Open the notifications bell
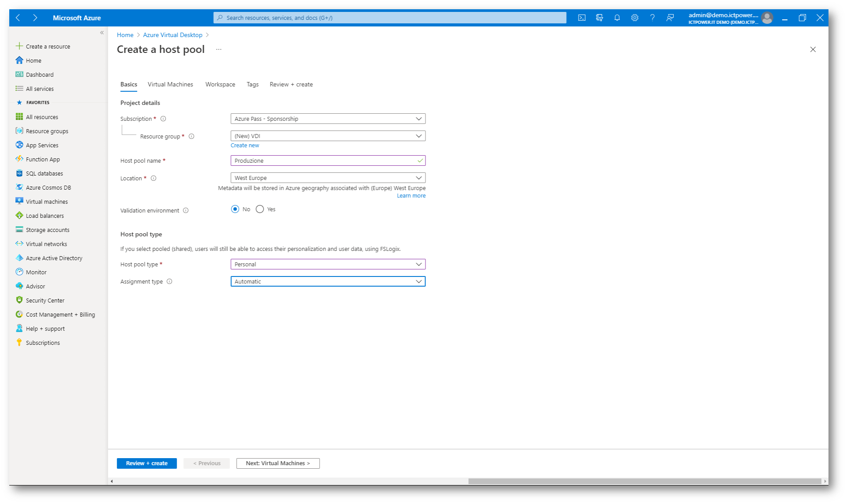The height and width of the screenshot is (504, 847). click(x=617, y=18)
